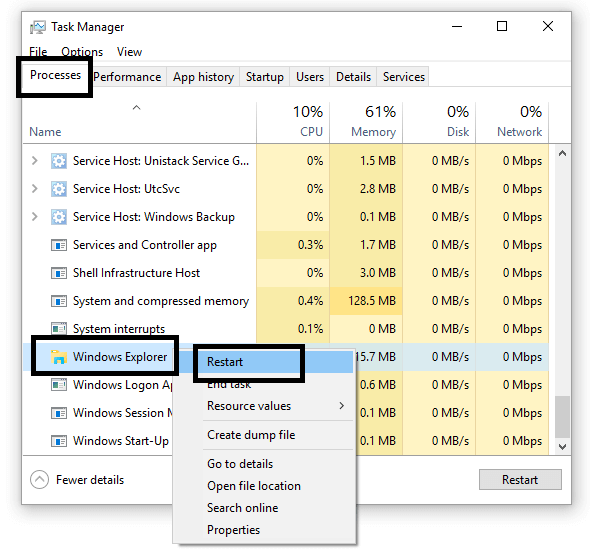Select System and compressed memory row

pyautogui.click(x=286, y=301)
